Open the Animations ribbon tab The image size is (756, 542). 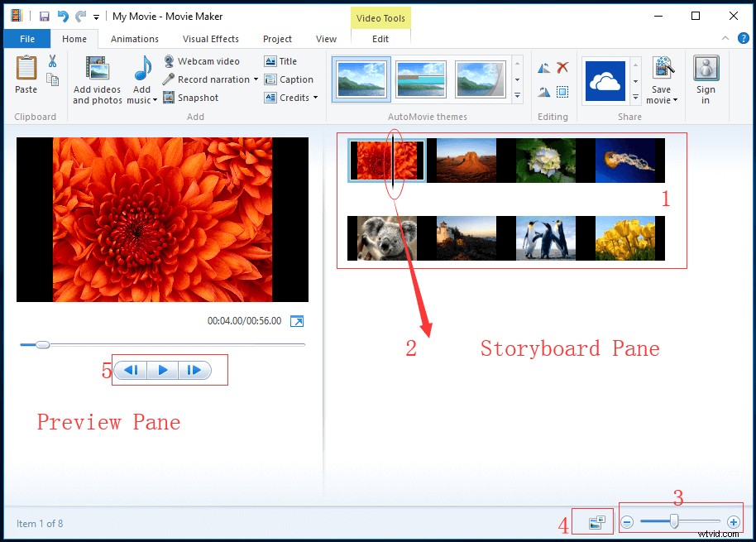tap(134, 38)
